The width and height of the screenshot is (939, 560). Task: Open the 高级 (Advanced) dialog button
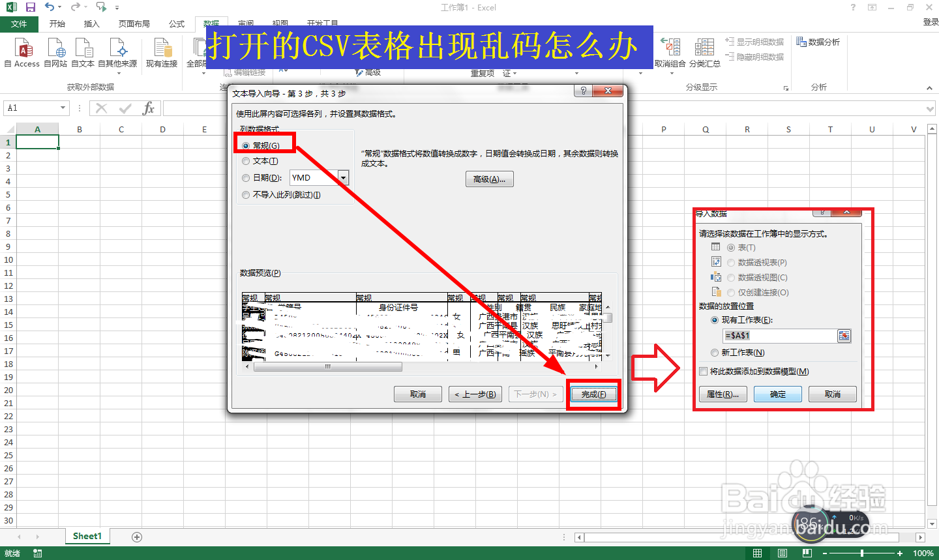pos(489,179)
